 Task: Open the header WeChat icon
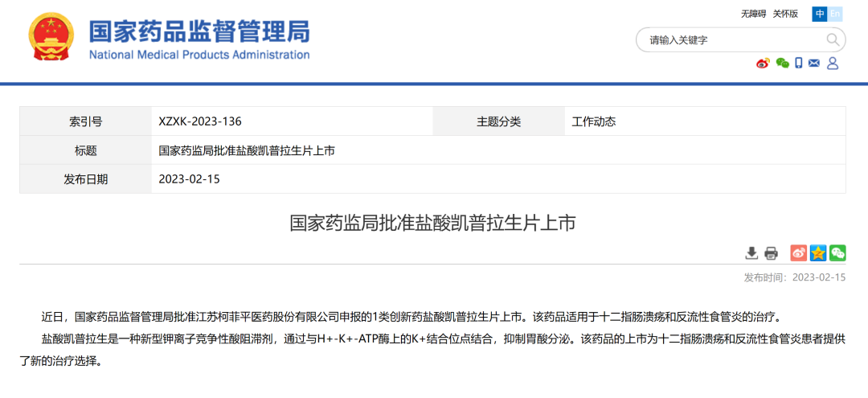coord(781,64)
